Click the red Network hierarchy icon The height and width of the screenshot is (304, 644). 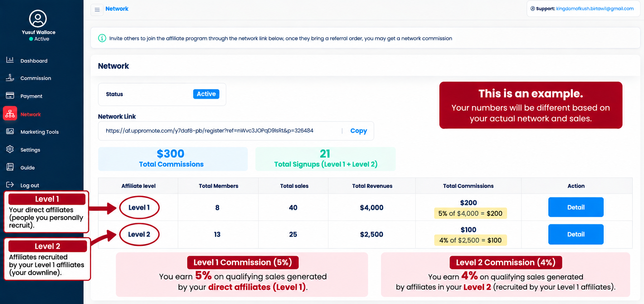pos(10,114)
